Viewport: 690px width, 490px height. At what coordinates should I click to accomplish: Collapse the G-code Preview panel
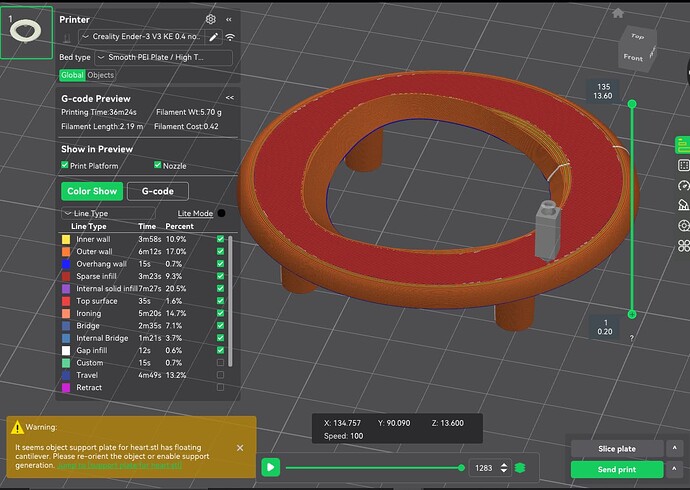(230, 98)
